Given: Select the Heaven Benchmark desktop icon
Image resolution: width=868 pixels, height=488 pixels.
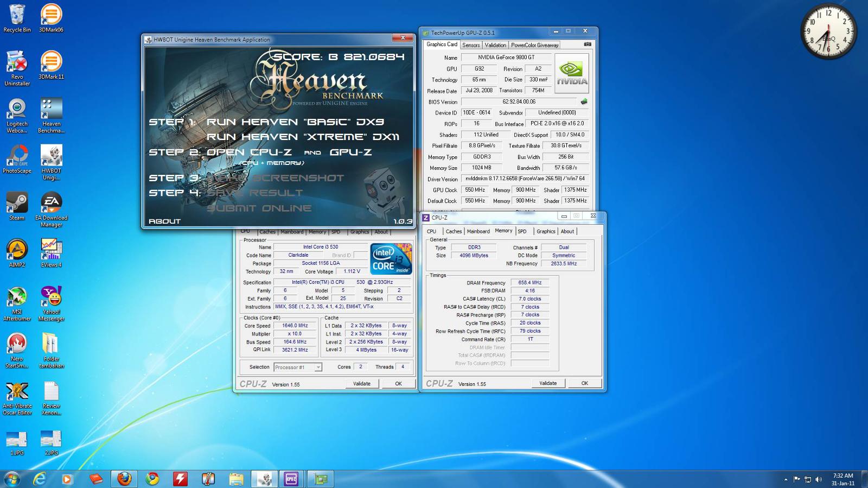Looking at the screenshot, I should coord(51,116).
